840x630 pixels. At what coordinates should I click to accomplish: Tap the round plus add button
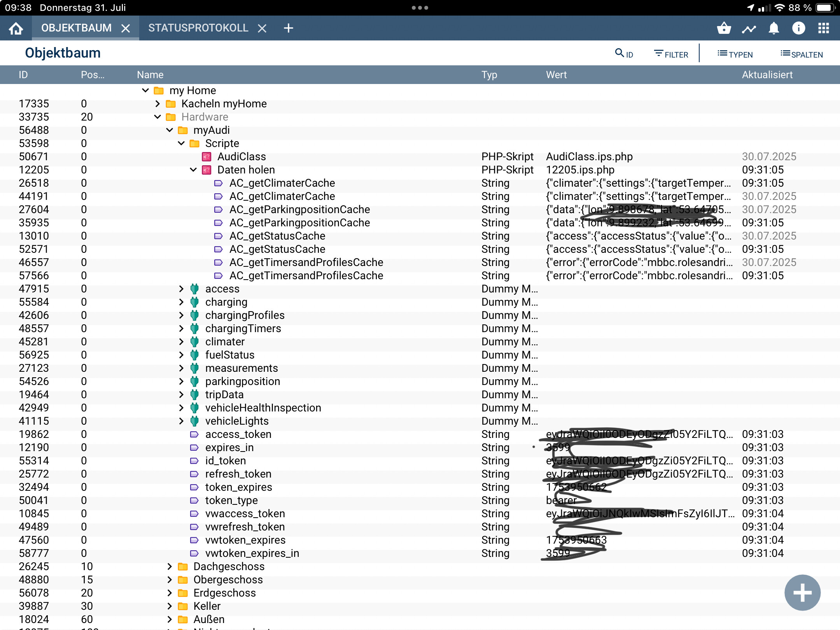point(802,593)
